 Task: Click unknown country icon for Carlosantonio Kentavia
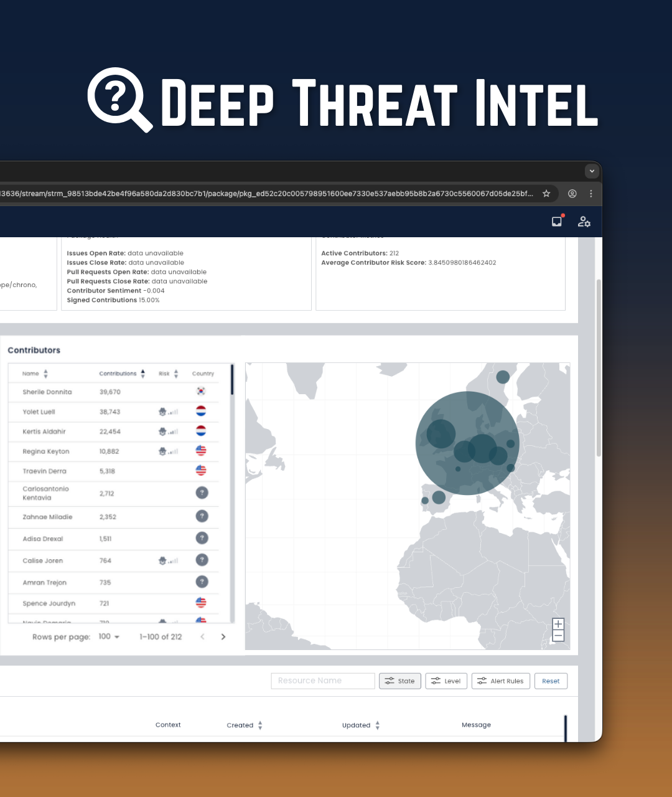[202, 493]
